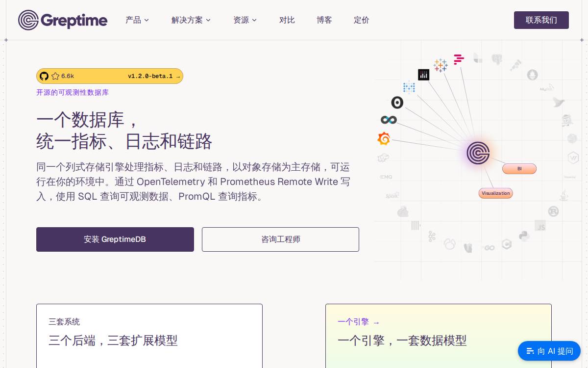Click the GitHub octocat icon in badge
Viewport: 588px width, 368px height.
[44, 76]
